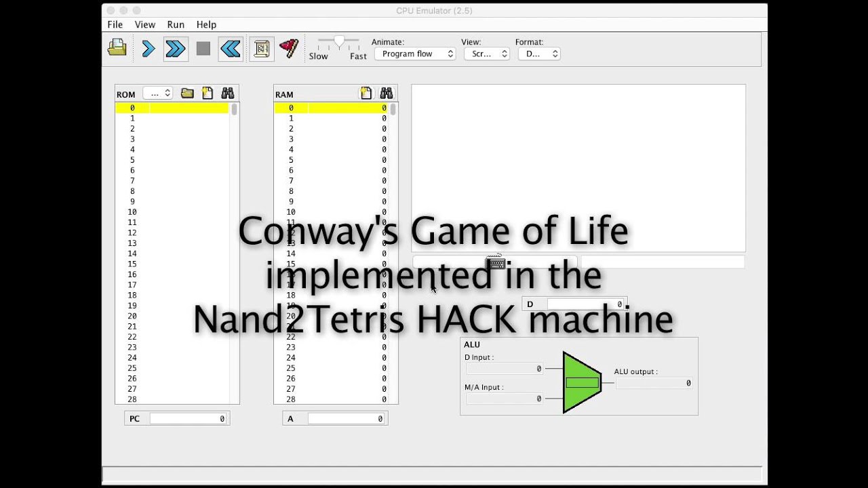Select RAM address row 4
This screenshot has height=488, width=868.
(331, 149)
